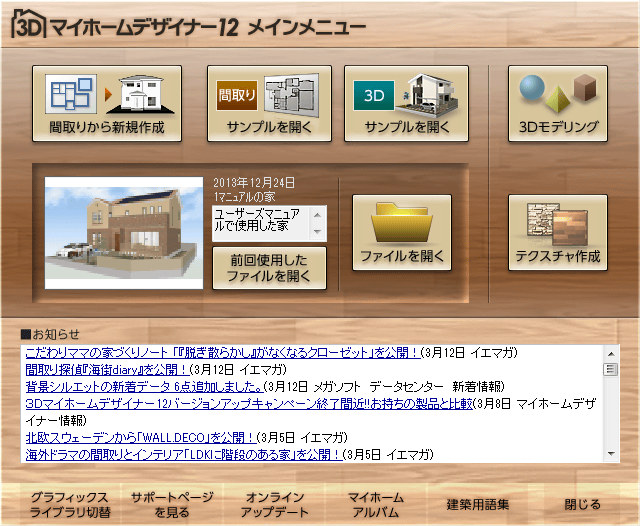Click サポートページを見る
Screen dimensions: 640x526
(x=172, y=505)
